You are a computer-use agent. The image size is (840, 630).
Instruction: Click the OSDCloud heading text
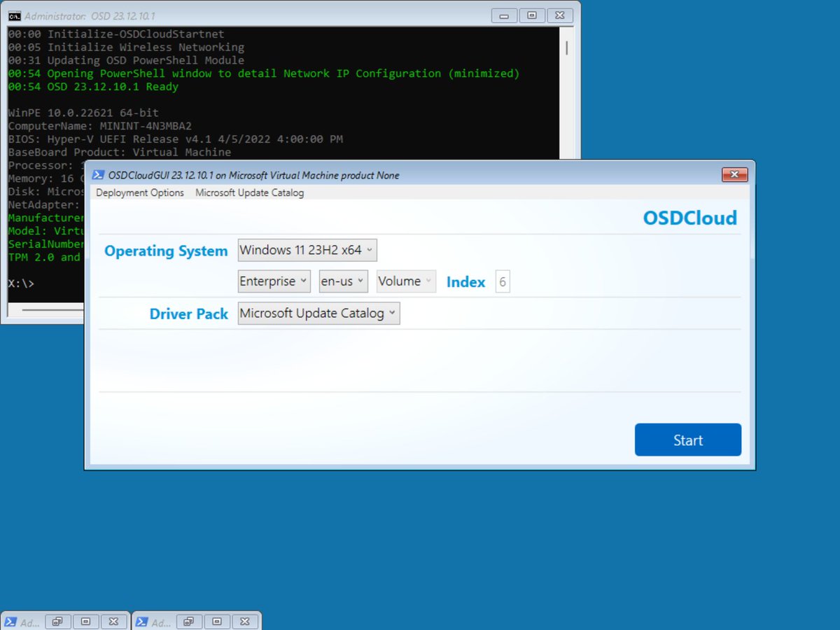tap(690, 218)
